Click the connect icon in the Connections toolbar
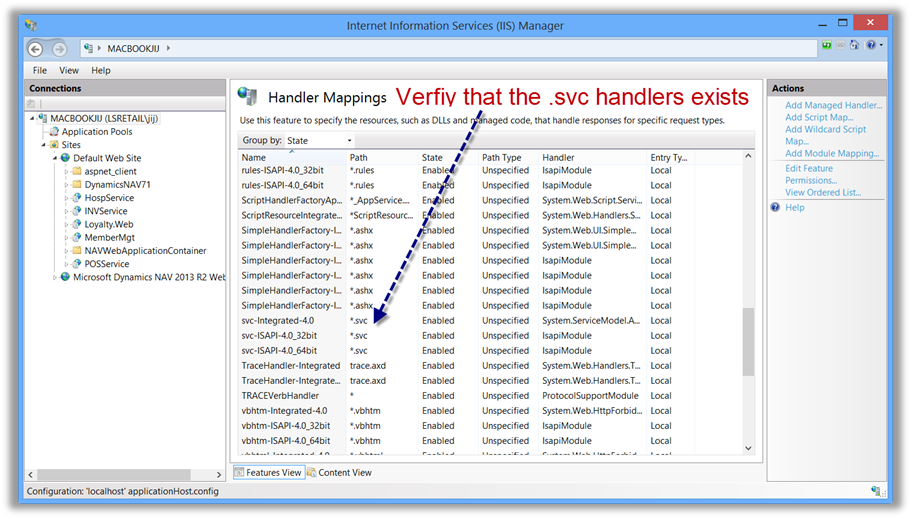912x519 pixels. click(x=31, y=104)
